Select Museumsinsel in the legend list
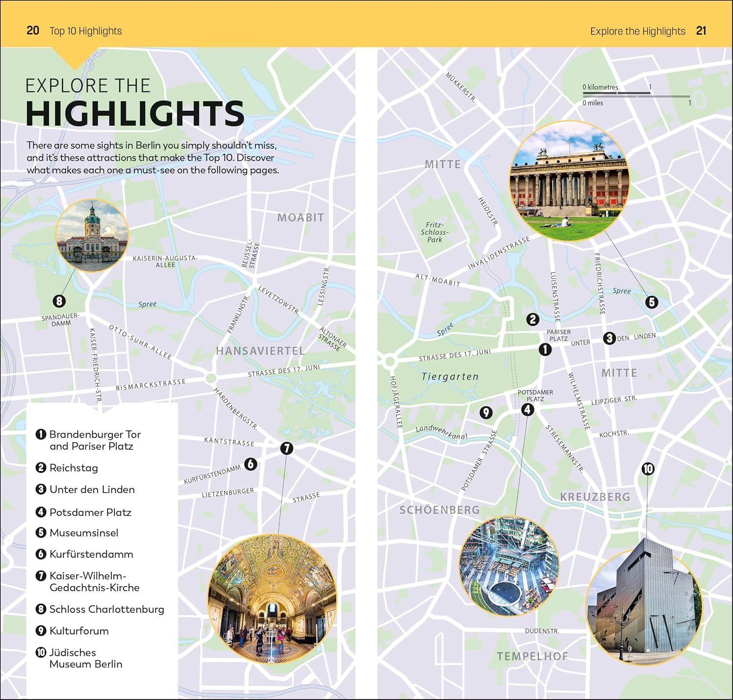This screenshot has width=733, height=700. pos(84,533)
